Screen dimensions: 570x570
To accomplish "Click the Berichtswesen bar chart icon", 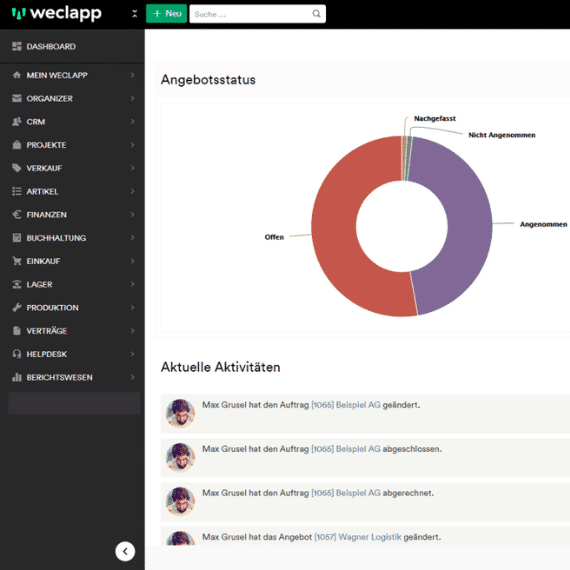I will coord(17,377).
